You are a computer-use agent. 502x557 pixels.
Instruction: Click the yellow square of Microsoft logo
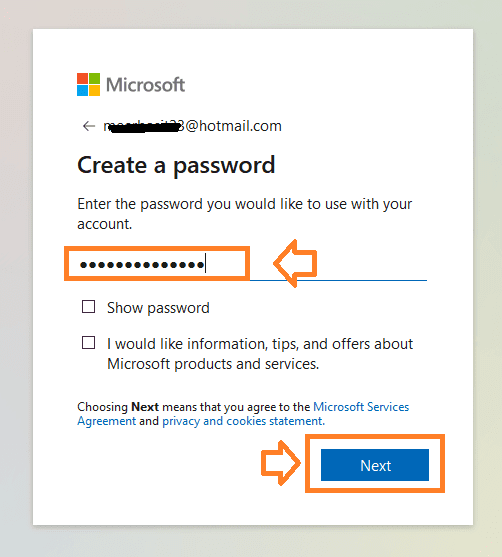click(x=95, y=91)
